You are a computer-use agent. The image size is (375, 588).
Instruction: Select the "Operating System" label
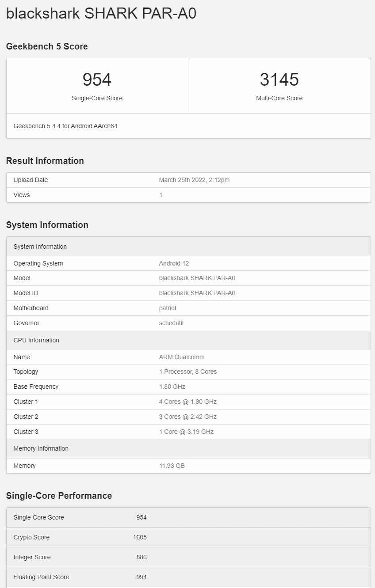[38, 263]
